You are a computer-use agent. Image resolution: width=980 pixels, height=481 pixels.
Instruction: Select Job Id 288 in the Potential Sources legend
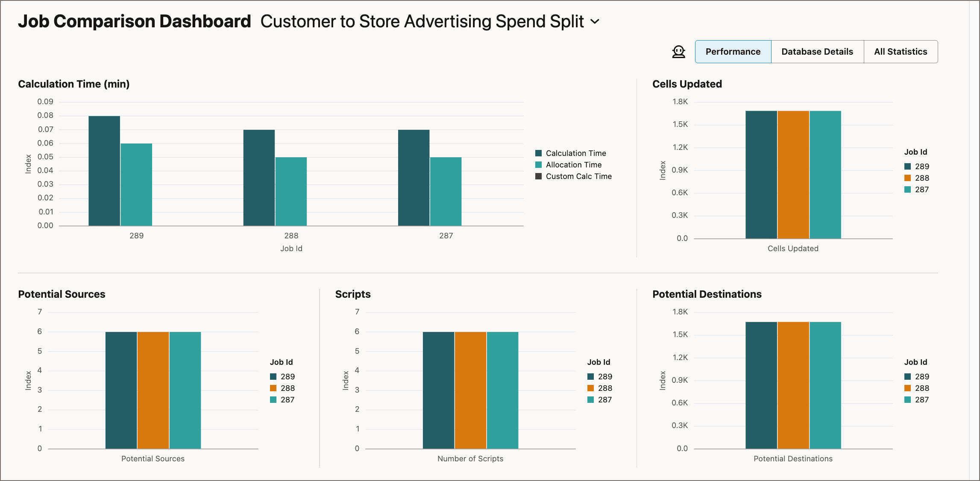(x=282, y=388)
